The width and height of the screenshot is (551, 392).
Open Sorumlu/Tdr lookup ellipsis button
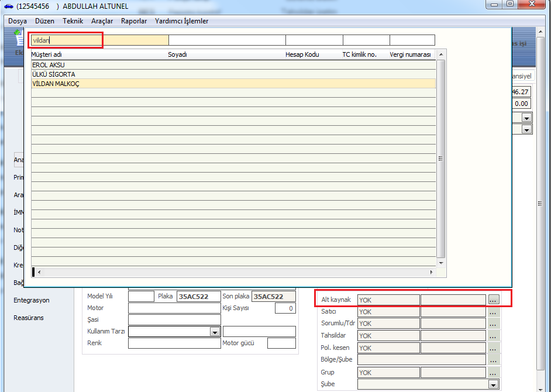tap(494, 324)
